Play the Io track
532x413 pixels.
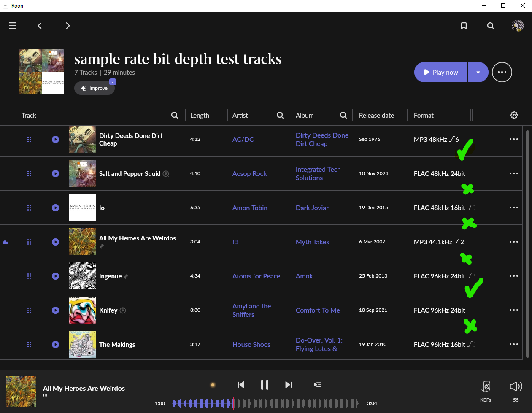55,208
